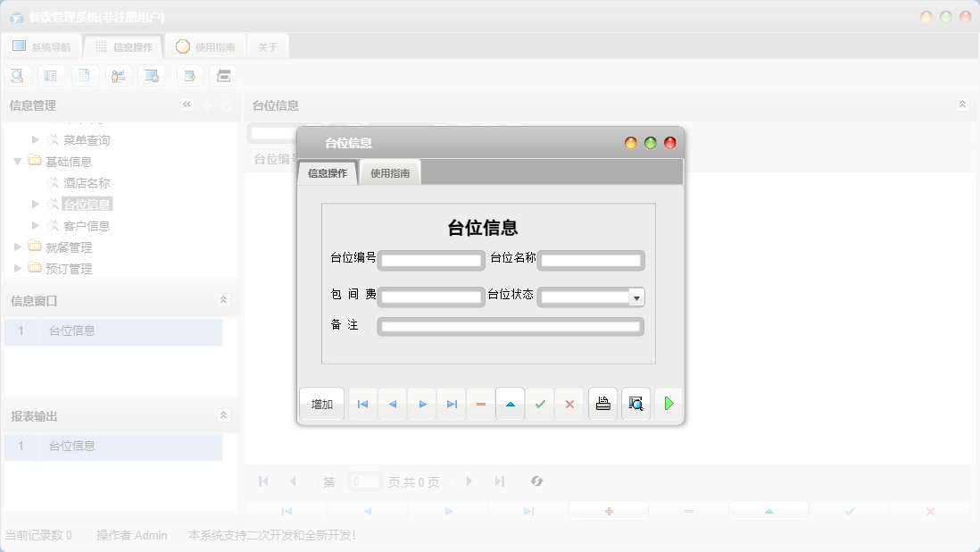Click the 台位编号 input field
This screenshot has width=980, height=552.
point(431,261)
